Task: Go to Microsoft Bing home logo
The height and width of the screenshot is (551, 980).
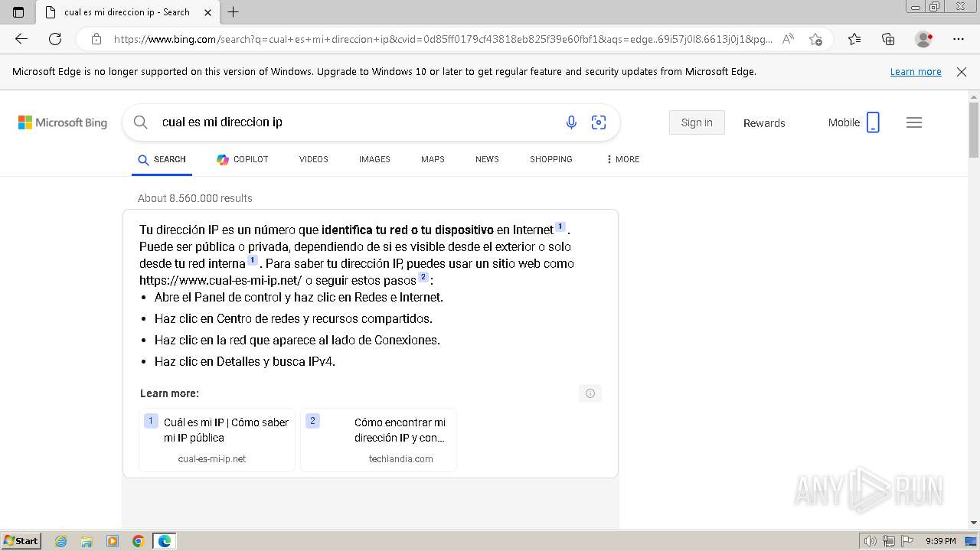Action: [63, 122]
